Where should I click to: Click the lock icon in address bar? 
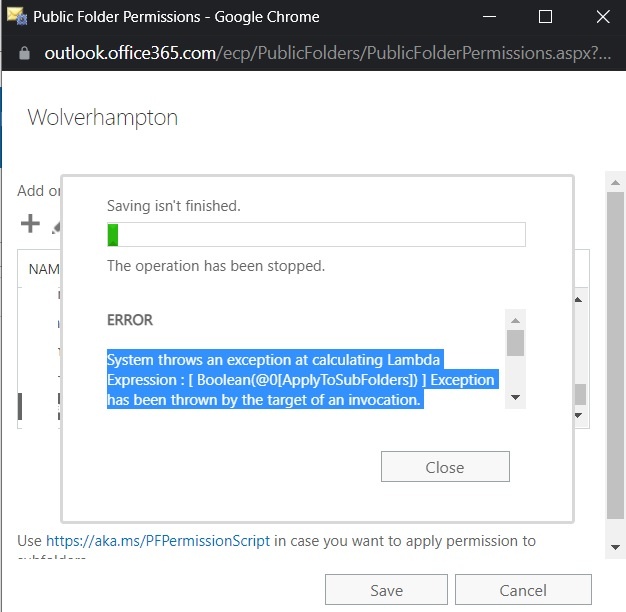point(24,53)
